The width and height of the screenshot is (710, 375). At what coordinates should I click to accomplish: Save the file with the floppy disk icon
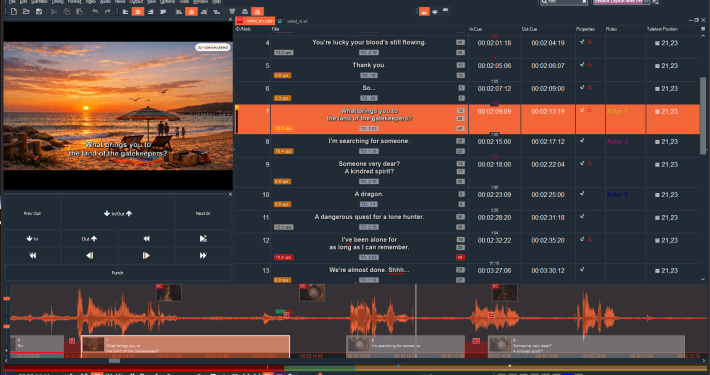tap(39, 12)
